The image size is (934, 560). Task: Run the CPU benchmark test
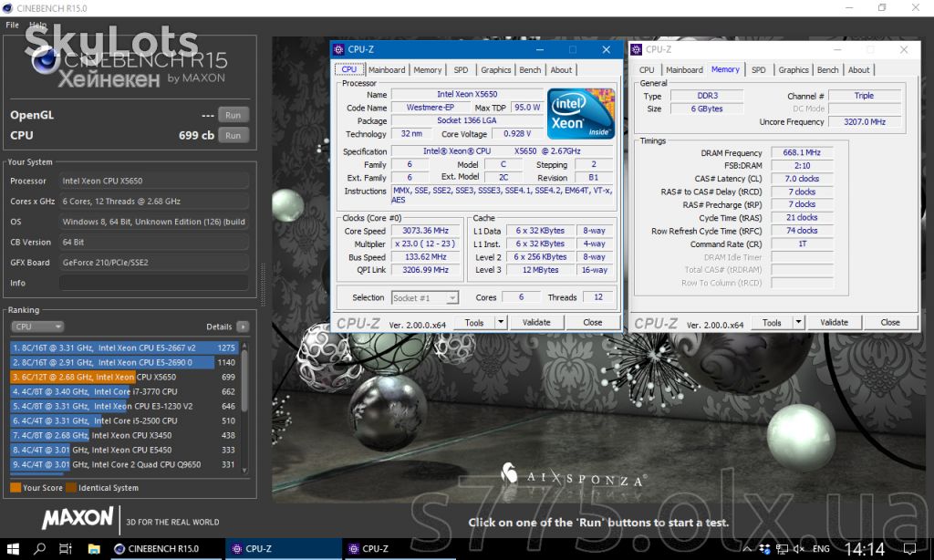click(233, 135)
